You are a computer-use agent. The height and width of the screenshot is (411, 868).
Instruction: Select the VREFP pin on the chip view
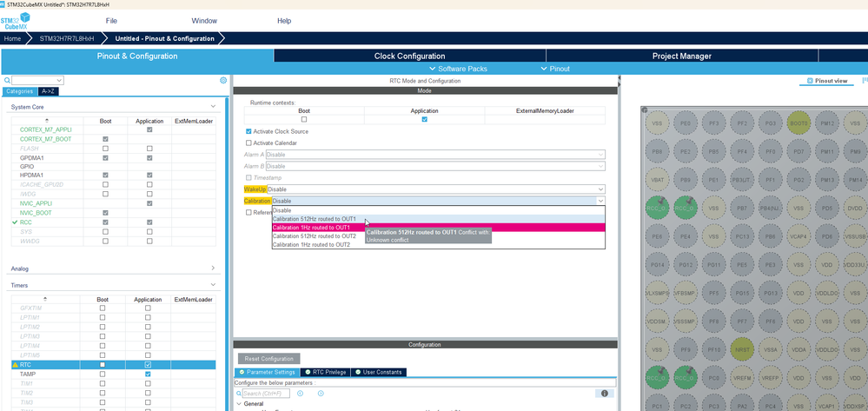coord(770,378)
